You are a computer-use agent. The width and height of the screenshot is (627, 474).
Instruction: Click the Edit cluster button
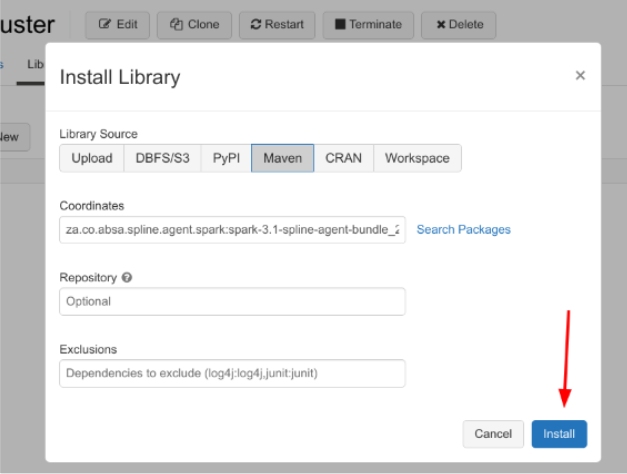(x=118, y=24)
